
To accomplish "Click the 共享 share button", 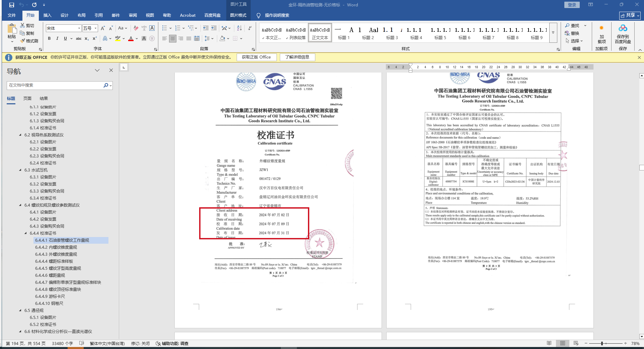I will click(630, 15).
